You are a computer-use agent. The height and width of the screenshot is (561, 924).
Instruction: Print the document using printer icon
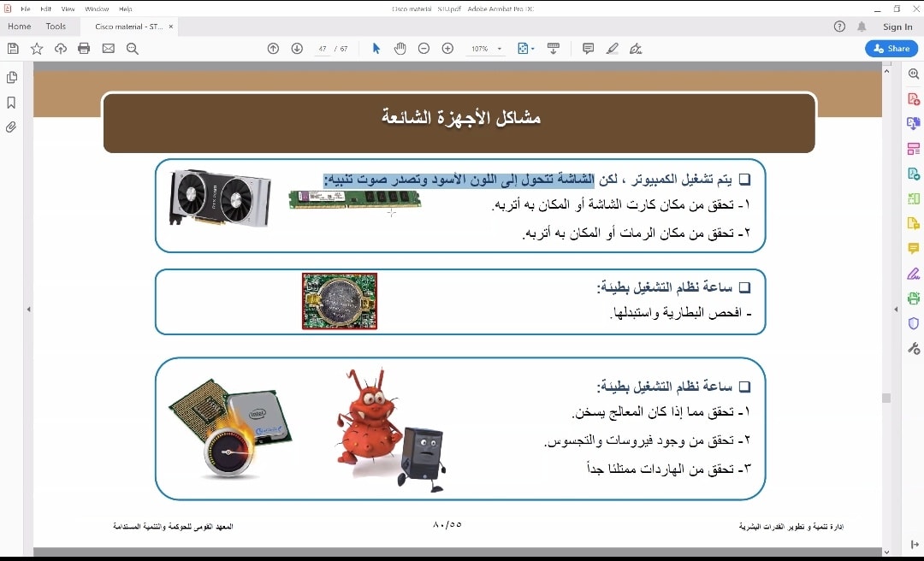tap(84, 49)
